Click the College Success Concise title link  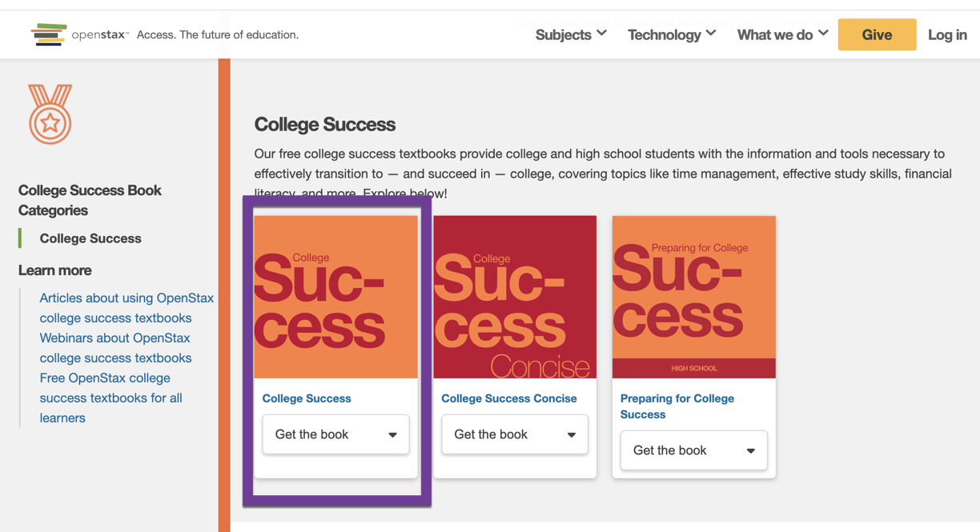coord(508,398)
